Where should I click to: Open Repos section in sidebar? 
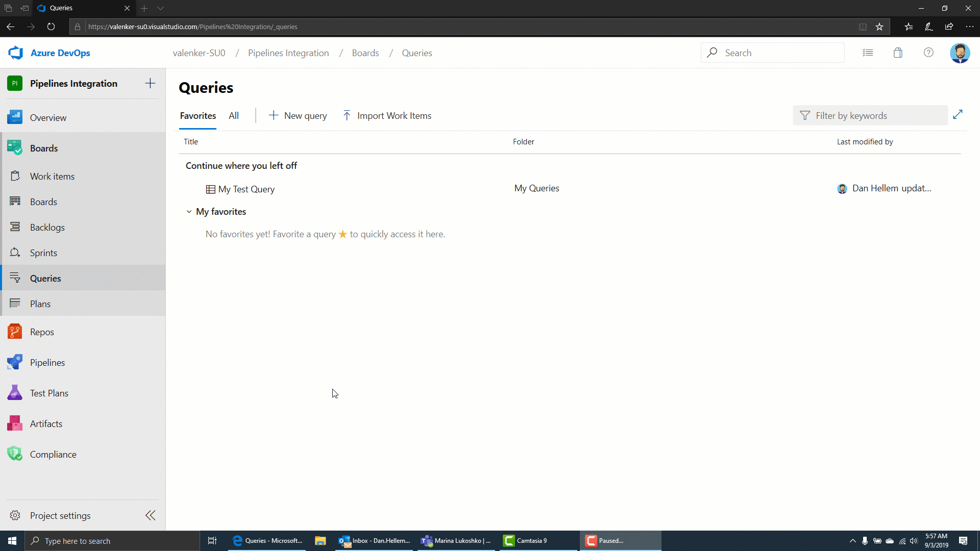click(42, 332)
